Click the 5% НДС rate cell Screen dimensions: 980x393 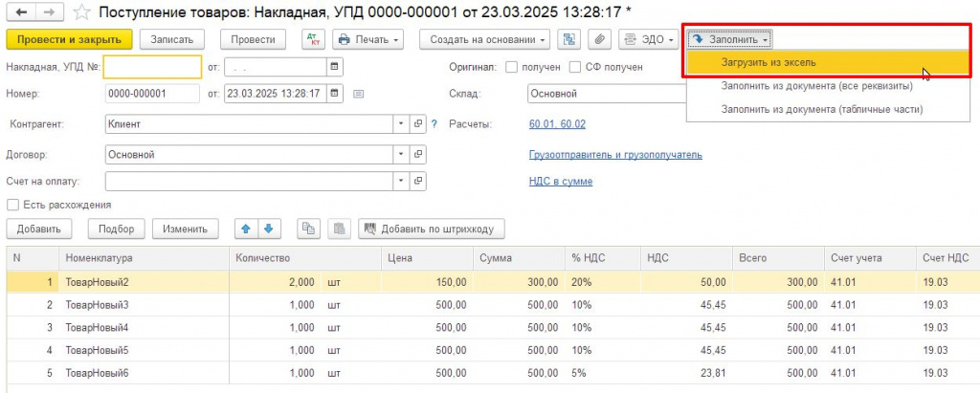[603, 374]
